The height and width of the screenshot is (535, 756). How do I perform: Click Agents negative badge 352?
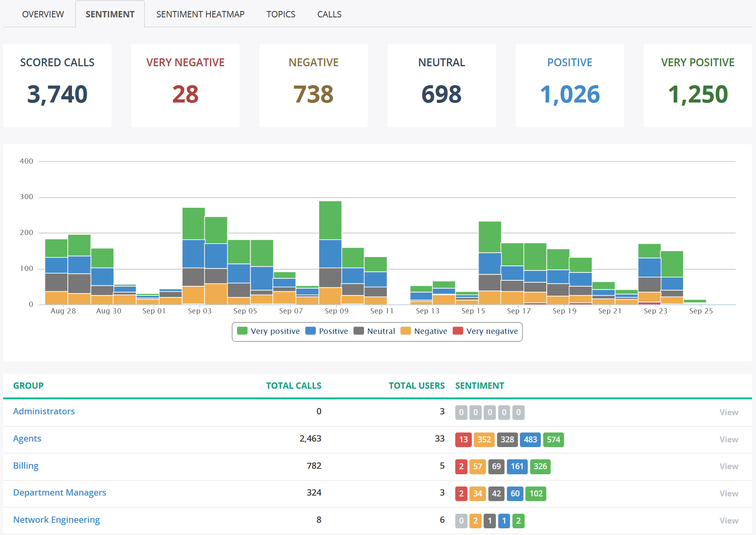pos(484,440)
